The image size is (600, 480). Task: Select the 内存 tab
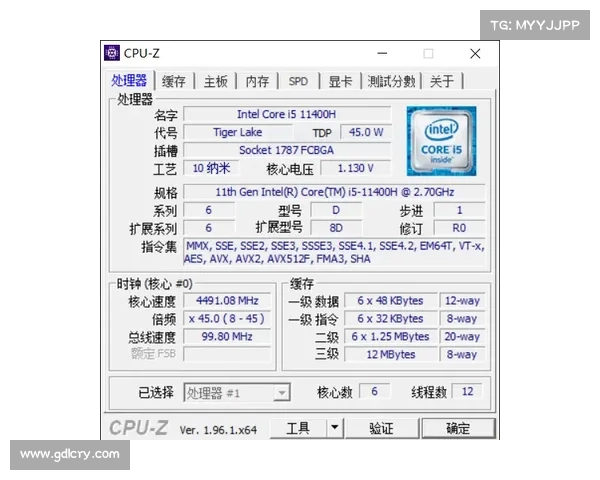point(257,81)
